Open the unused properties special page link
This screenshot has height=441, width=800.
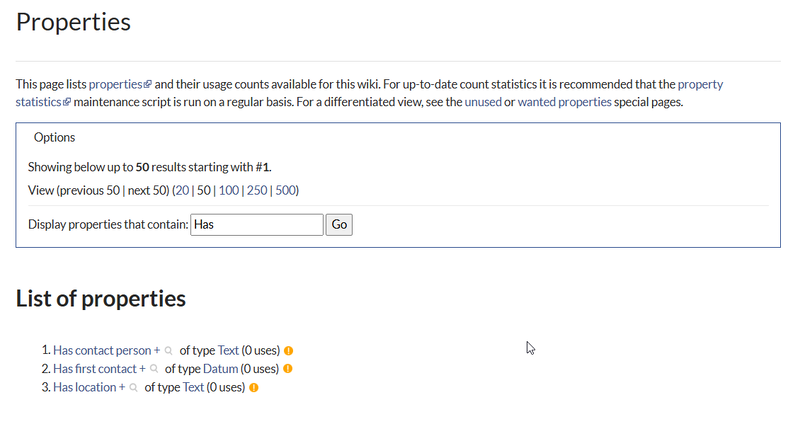pos(483,102)
